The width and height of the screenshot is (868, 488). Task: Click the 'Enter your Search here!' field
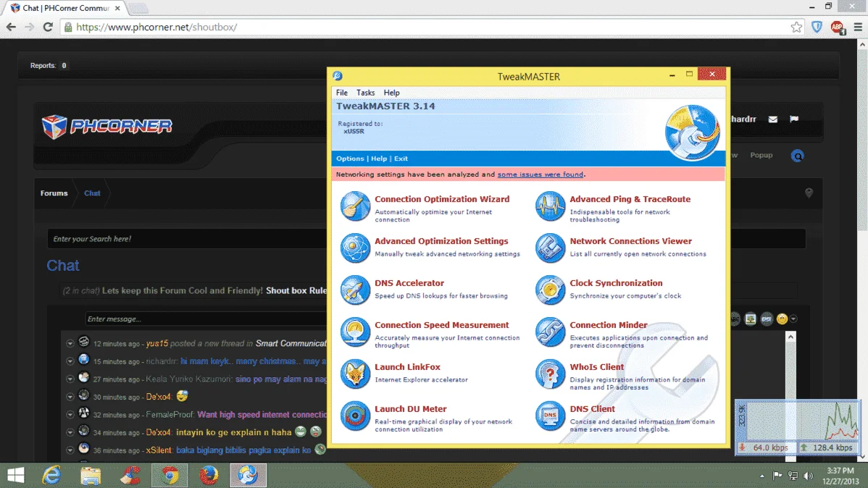point(188,239)
